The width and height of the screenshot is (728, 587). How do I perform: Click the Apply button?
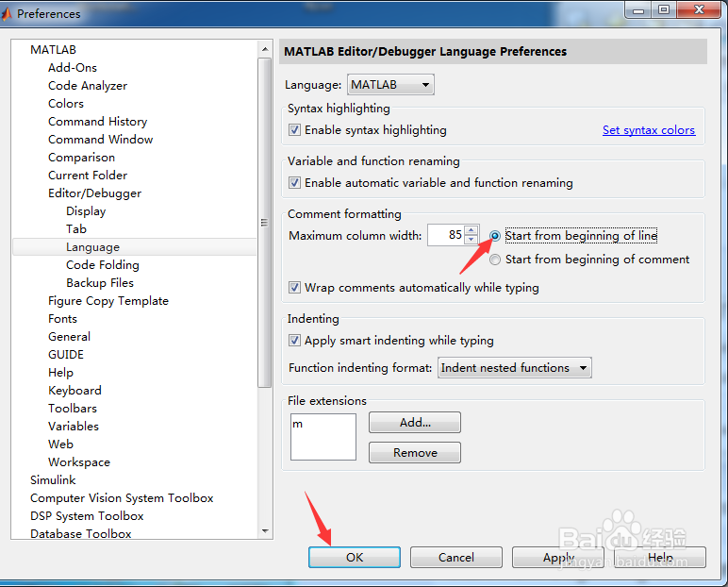558,557
